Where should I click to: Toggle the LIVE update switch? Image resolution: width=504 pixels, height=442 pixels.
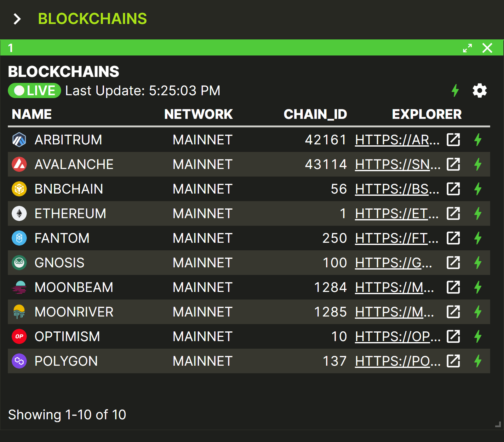click(x=34, y=90)
